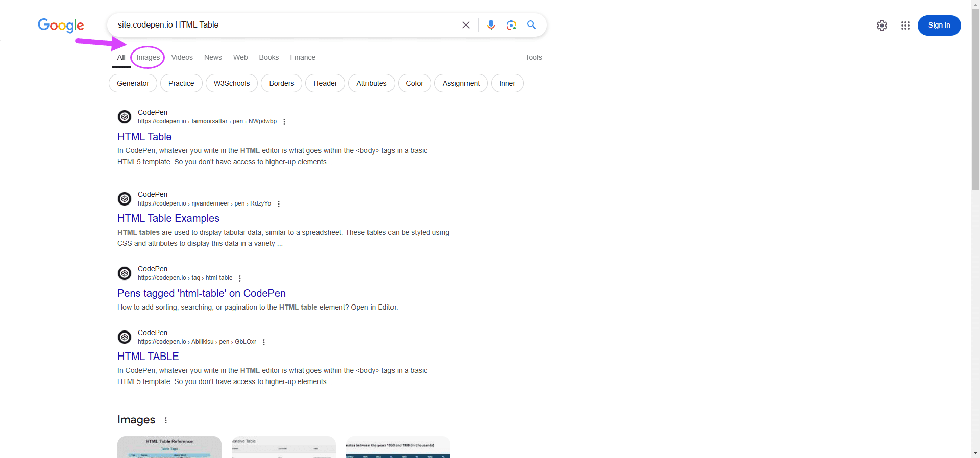Open the Google apps grid icon
Screen dimensions: 980x458
coord(905,26)
